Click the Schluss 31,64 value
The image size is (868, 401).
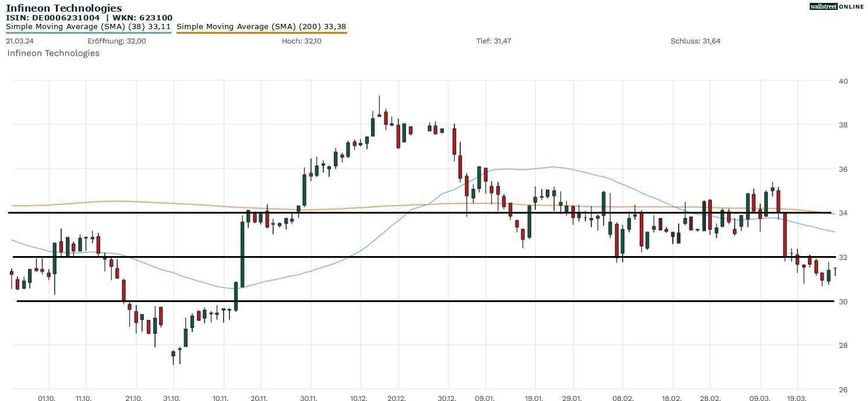click(x=696, y=41)
